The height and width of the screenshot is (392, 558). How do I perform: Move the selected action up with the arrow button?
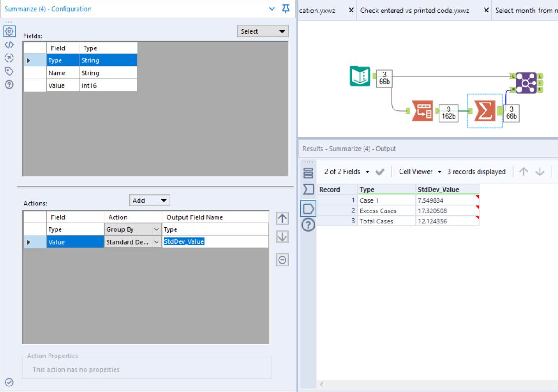tap(282, 218)
